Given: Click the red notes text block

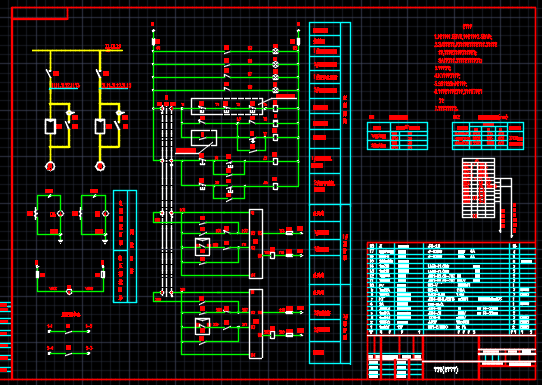Looking at the screenshot, I should pyautogui.click(x=466, y=68).
